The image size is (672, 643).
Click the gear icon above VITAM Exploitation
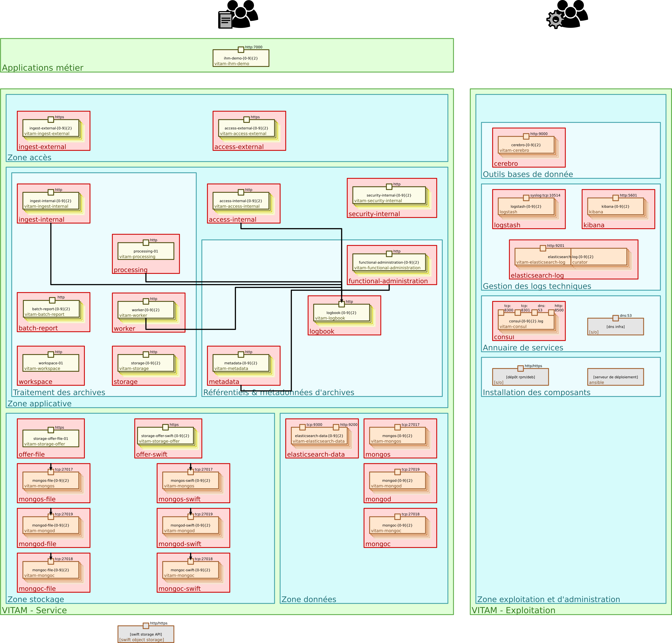[556, 20]
